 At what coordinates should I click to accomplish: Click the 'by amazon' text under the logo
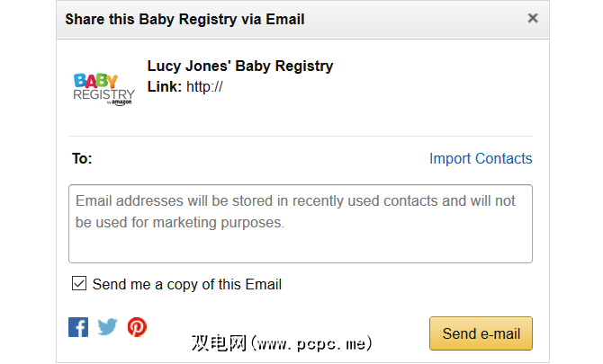click(121, 102)
